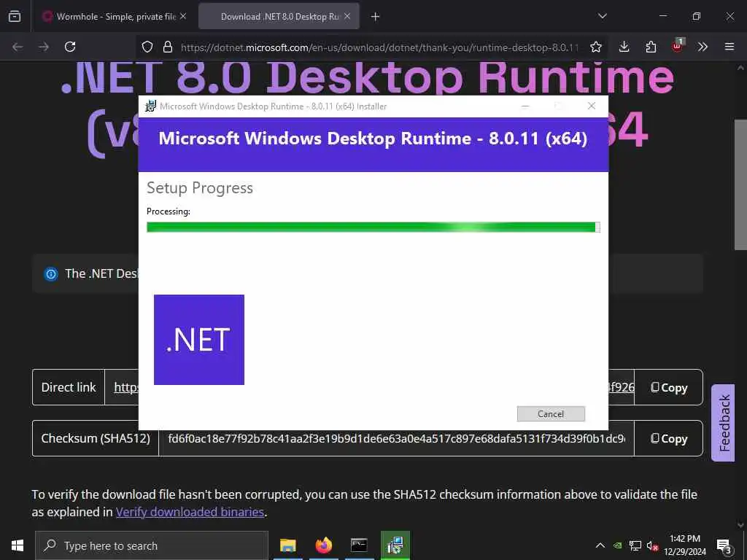Click the Checksum (SHA512) label

96,438
